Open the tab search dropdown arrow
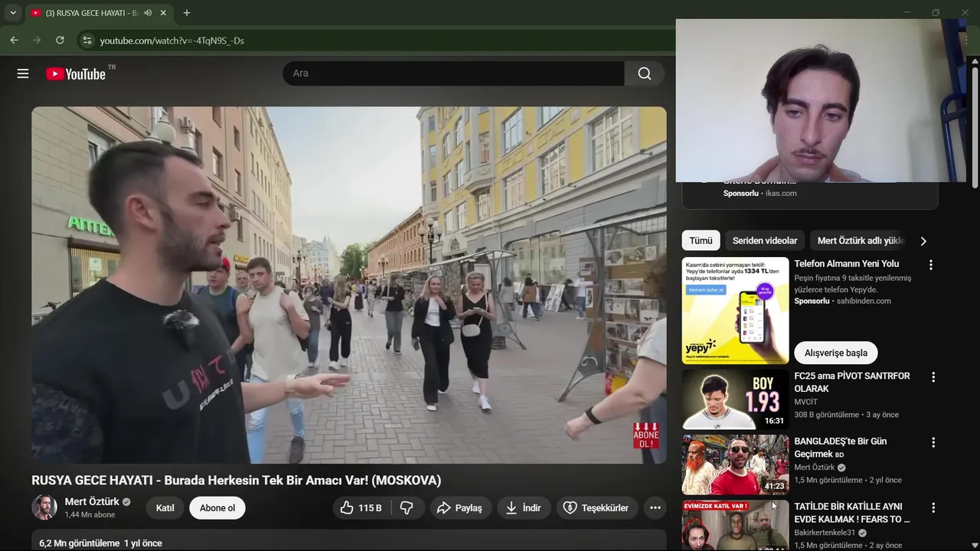This screenshot has width=980, height=551. 13,13
